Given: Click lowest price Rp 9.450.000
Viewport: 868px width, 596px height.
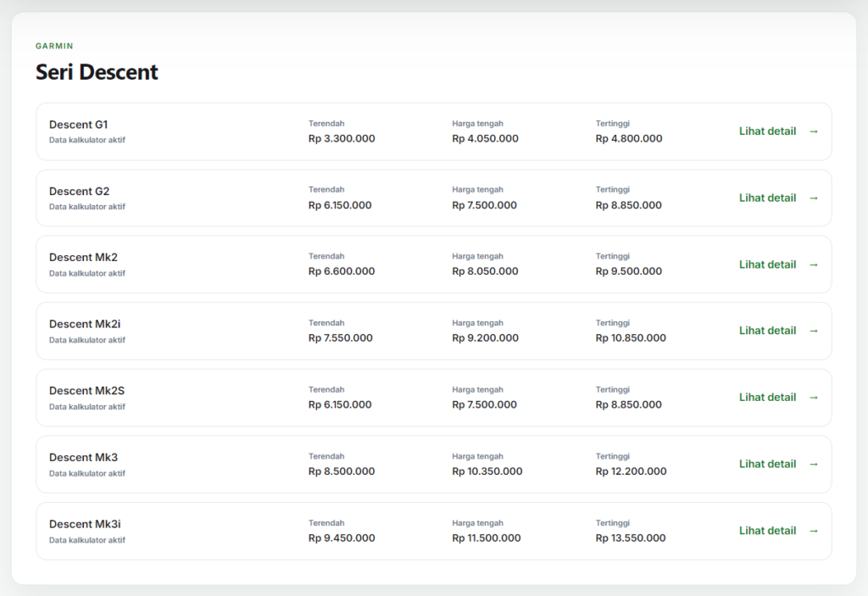Looking at the screenshot, I should coord(342,538).
